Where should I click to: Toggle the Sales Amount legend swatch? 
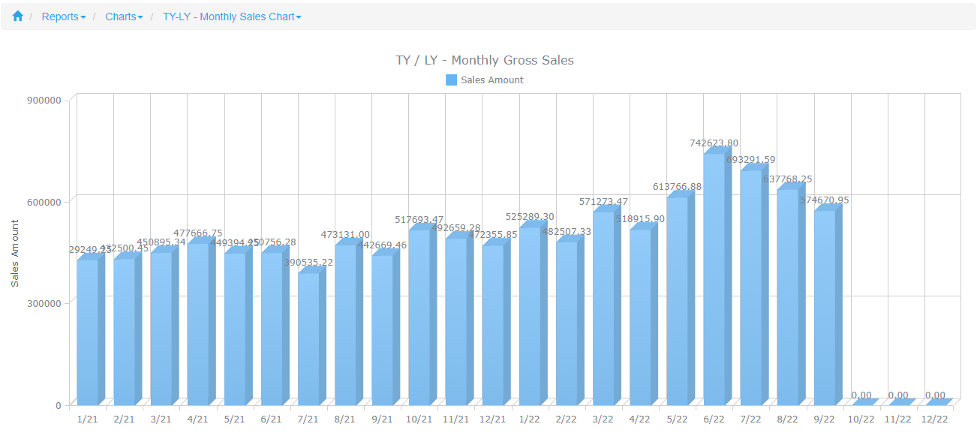pos(451,80)
